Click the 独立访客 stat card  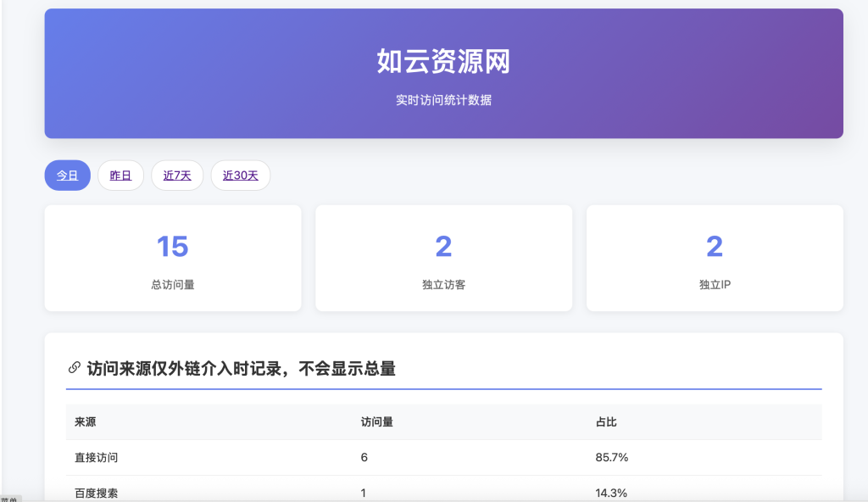[x=443, y=258]
